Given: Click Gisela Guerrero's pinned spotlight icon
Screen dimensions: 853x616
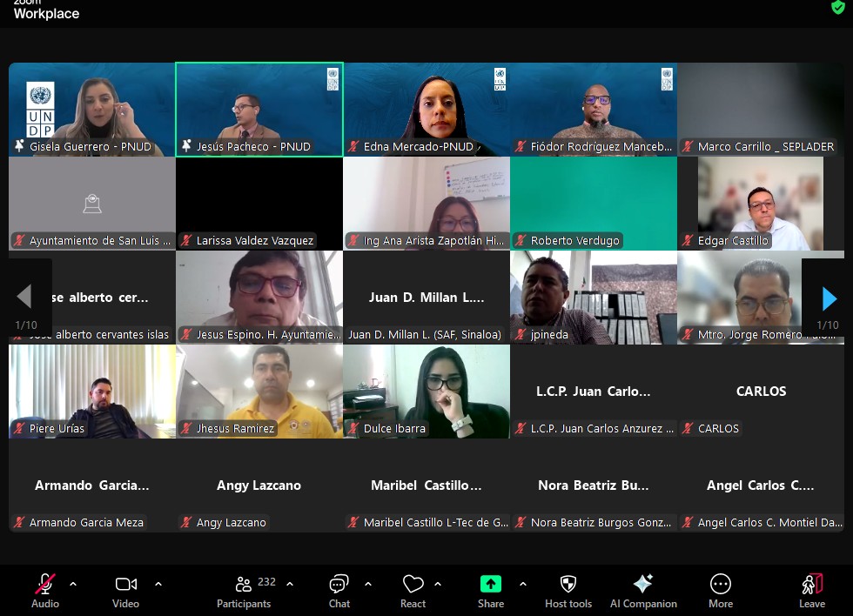Looking at the screenshot, I should (19, 145).
